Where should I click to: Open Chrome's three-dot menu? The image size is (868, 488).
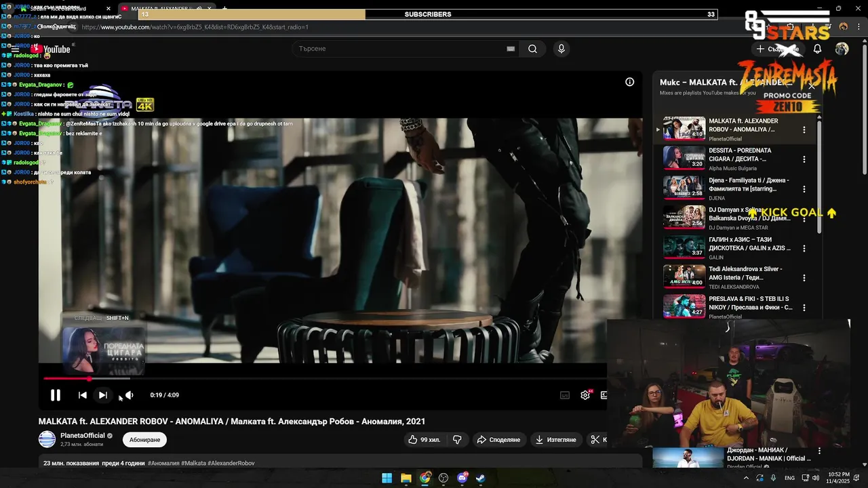[858, 27]
